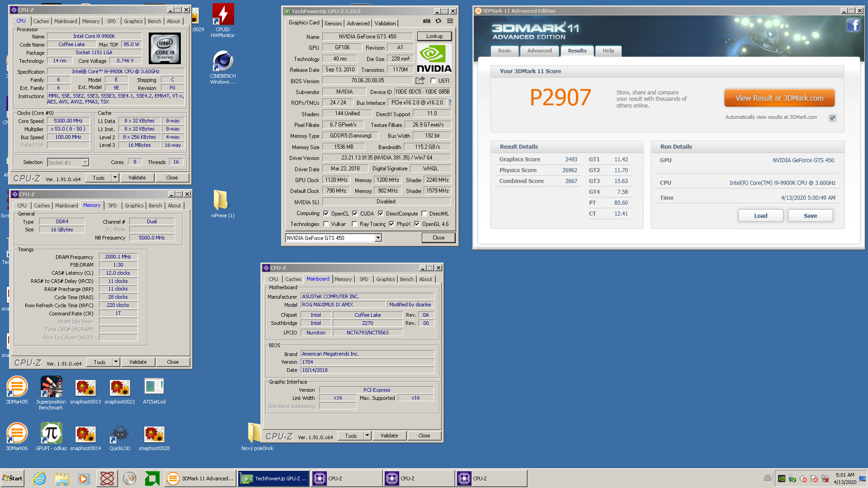Toggle the PhysX checkbox
This screenshot has width=868, height=488.
(x=392, y=224)
